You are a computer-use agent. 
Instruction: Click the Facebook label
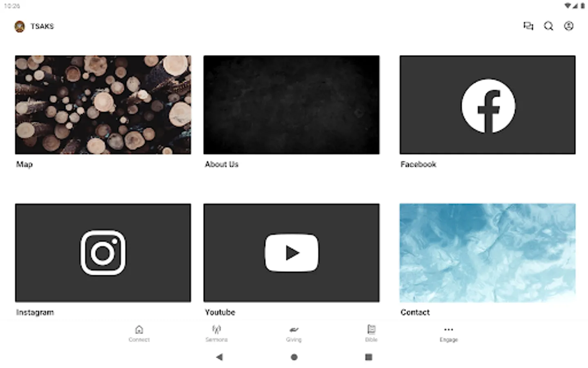point(419,164)
